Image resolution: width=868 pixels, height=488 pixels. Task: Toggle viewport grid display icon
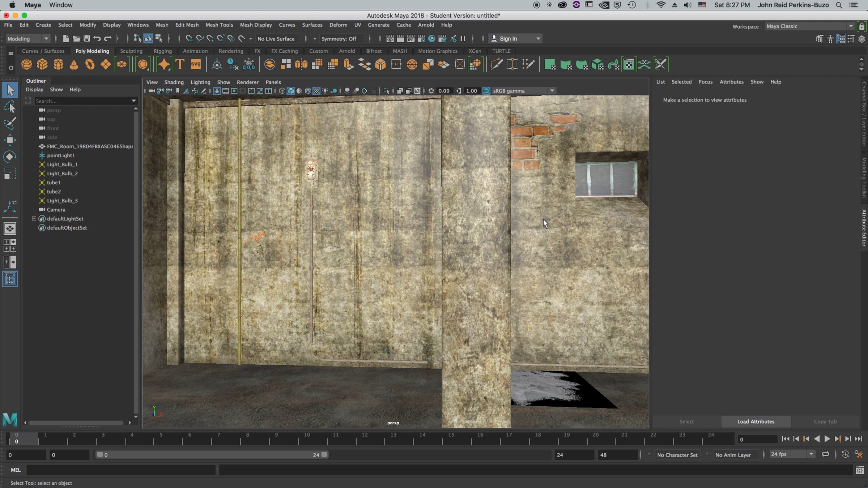click(217, 91)
